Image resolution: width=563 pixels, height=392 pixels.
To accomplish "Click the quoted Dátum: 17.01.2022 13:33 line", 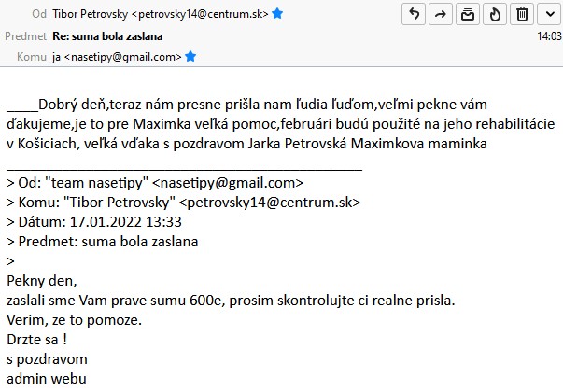I will pyautogui.click(x=94, y=222).
